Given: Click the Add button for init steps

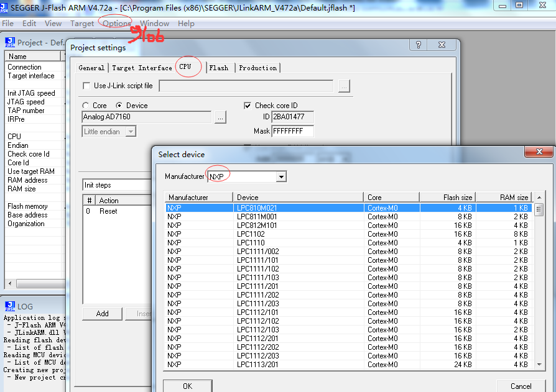Looking at the screenshot, I should (x=102, y=314).
